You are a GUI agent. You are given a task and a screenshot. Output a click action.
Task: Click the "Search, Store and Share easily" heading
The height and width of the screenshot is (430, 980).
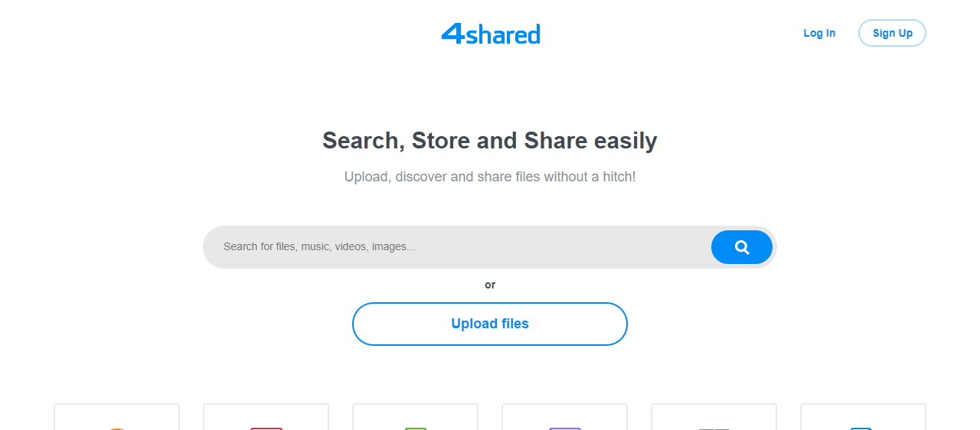point(490,141)
